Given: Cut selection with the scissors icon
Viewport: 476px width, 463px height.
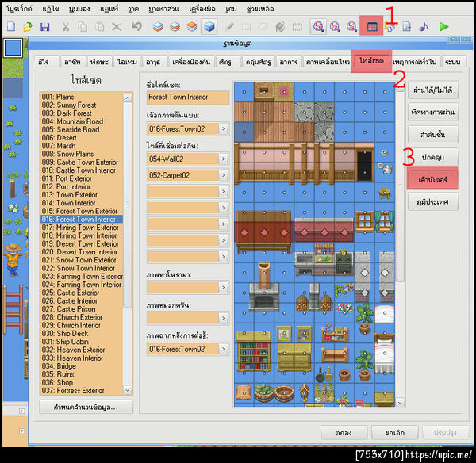Looking at the screenshot, I should [66, 27].
